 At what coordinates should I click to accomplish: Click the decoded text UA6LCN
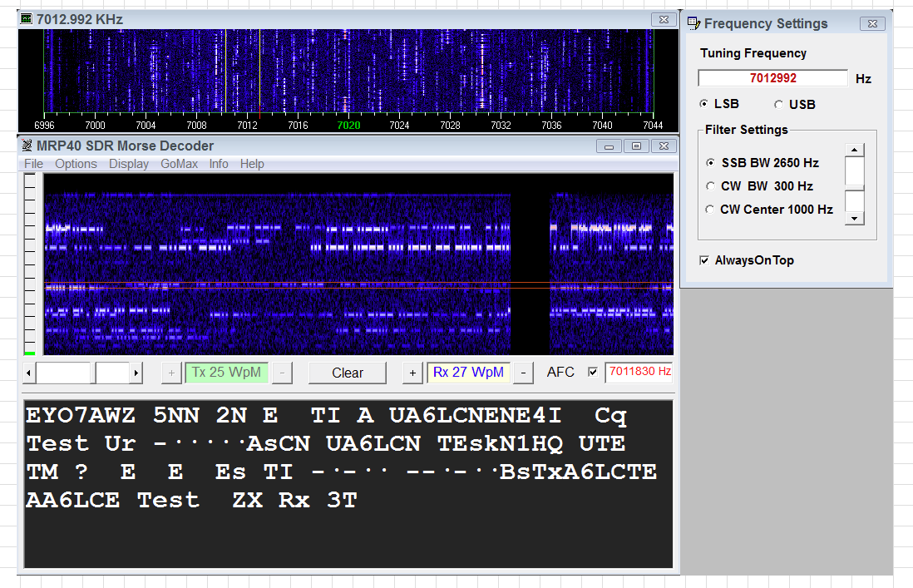click(x=373, y=443)
